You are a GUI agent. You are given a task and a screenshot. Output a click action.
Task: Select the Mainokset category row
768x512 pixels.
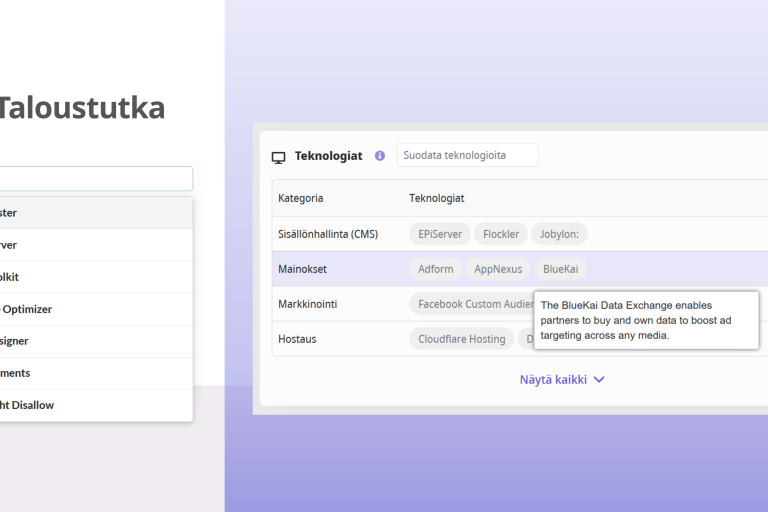(x=520, y=269)
